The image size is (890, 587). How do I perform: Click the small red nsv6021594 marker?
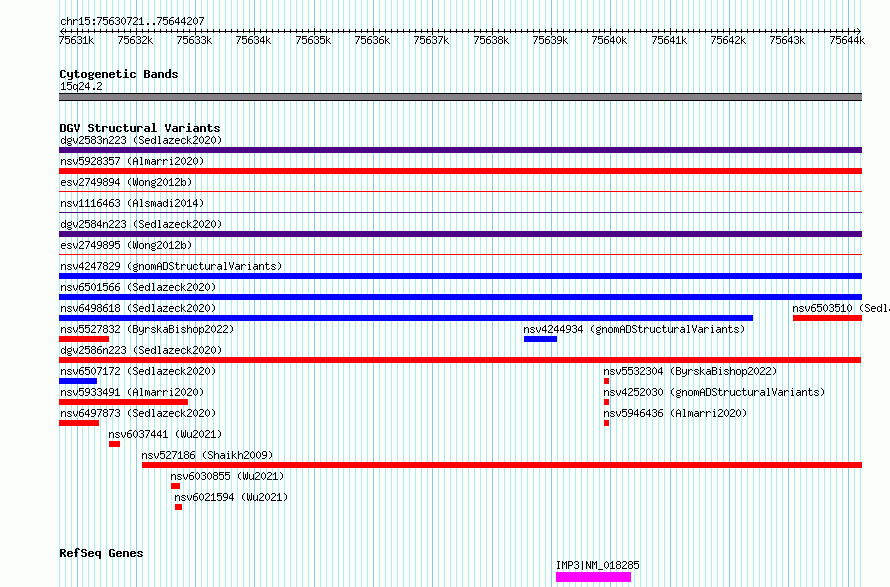pos(178,507)
